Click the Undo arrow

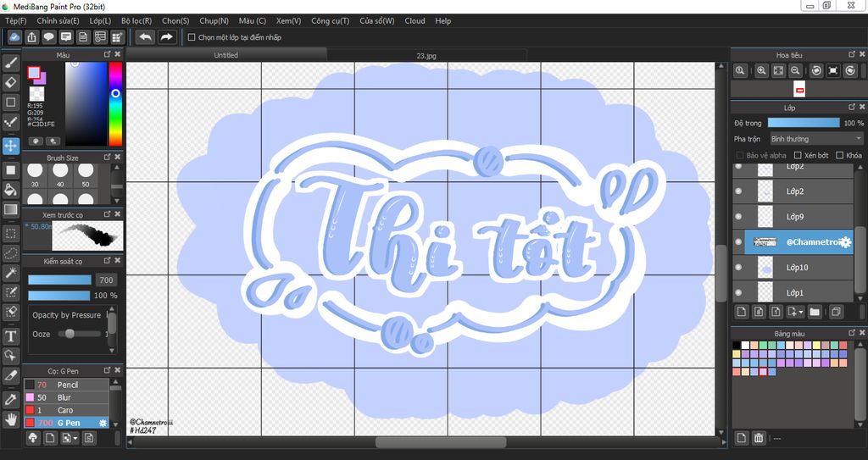click(x=145, y=37)
